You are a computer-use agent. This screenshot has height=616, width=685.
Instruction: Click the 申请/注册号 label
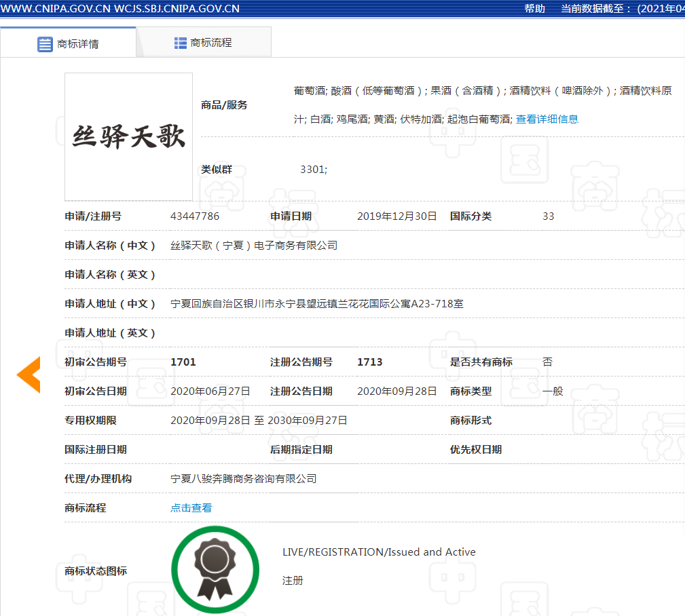[x=93, y=216]
